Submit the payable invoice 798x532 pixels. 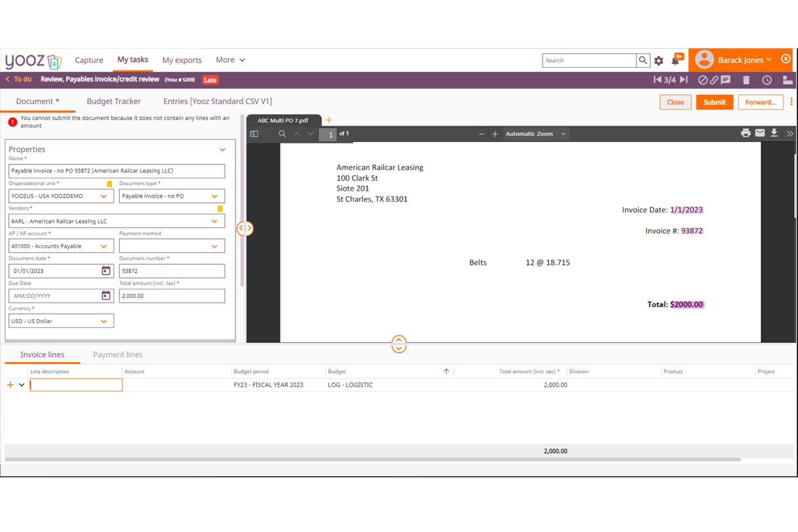tap(714, 102)
